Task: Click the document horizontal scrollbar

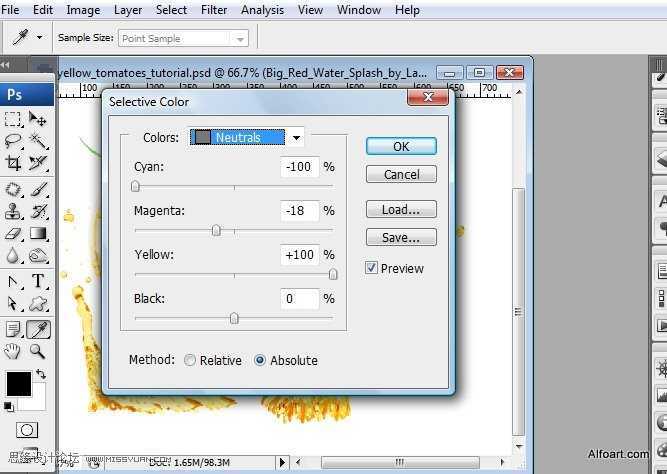Action: click(400, 462)
